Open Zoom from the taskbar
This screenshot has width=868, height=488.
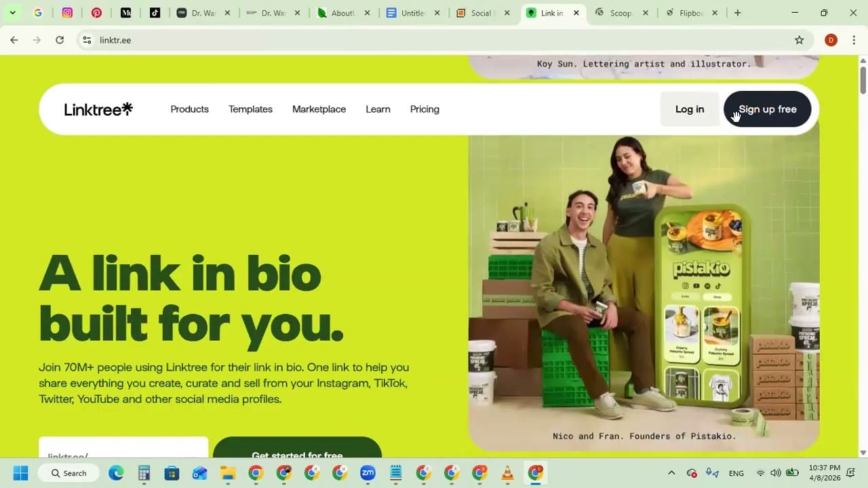368,472
